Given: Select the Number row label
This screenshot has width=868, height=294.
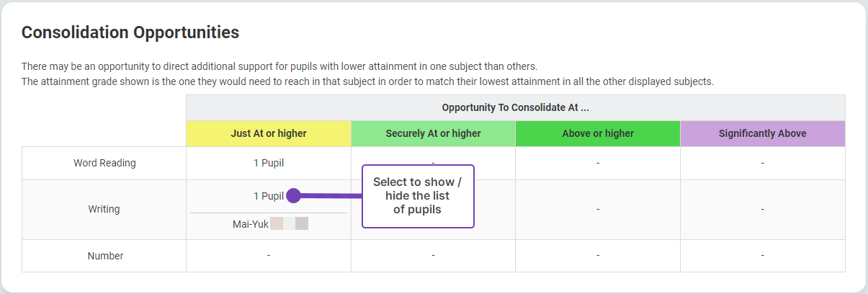Looking at the screenshot, I should (104, 256).
